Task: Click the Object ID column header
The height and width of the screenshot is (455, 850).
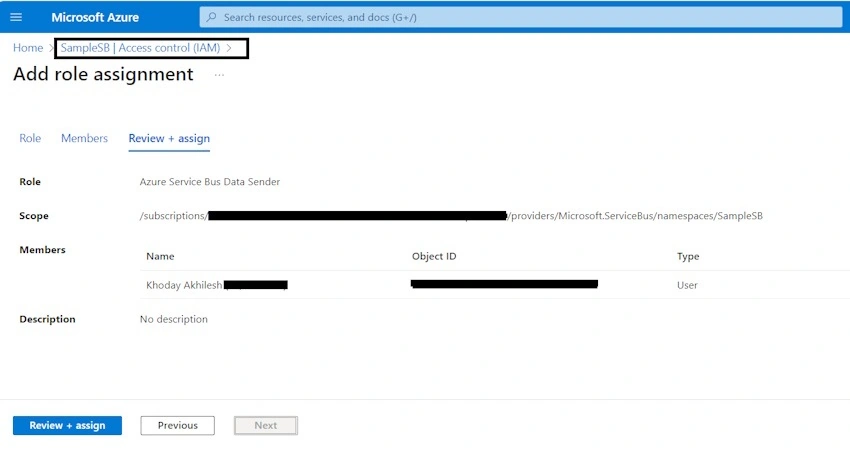Action: (x=434, y=257)
